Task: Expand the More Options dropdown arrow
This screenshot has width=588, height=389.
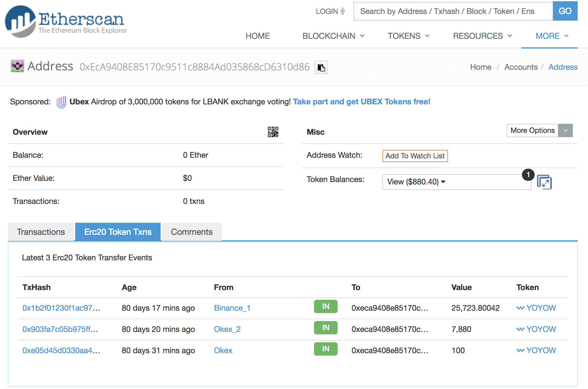Action: (x=565, y=130)
